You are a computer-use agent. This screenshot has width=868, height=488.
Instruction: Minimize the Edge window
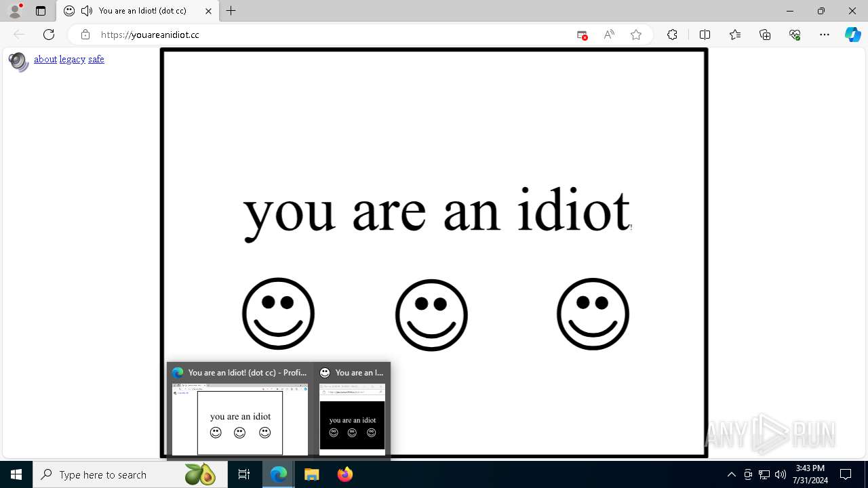point(790,11)
